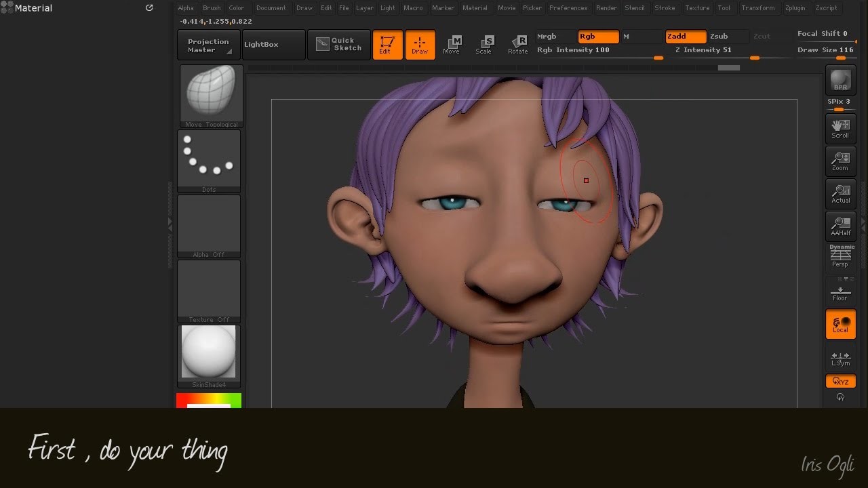The width and height of the screenshot is (868, 488).
Task: Open the Dots stroke selector
Action: click(x=209, y=159)
